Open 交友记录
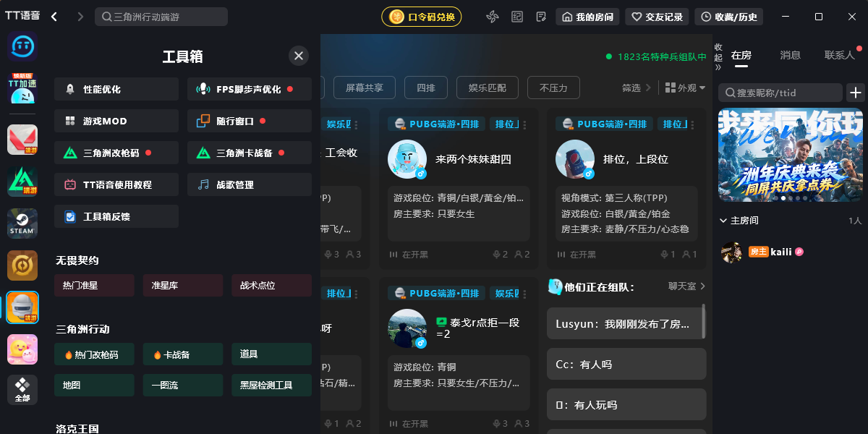868x434 pixels. coord(657,17)
